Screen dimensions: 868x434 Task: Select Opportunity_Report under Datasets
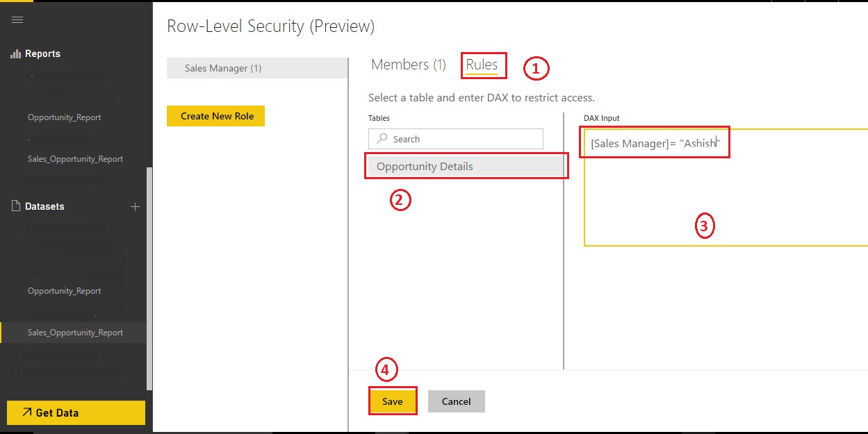[65, 291]
